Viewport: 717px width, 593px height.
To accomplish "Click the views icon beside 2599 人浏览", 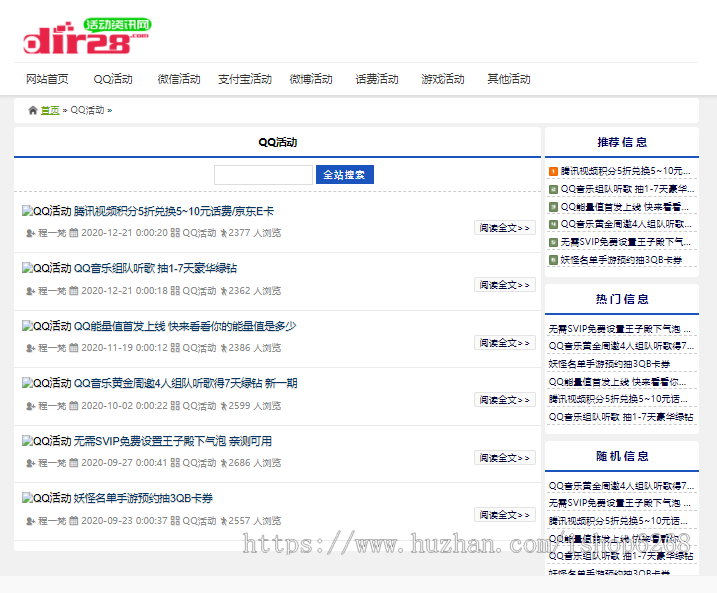I will point(224,406).
